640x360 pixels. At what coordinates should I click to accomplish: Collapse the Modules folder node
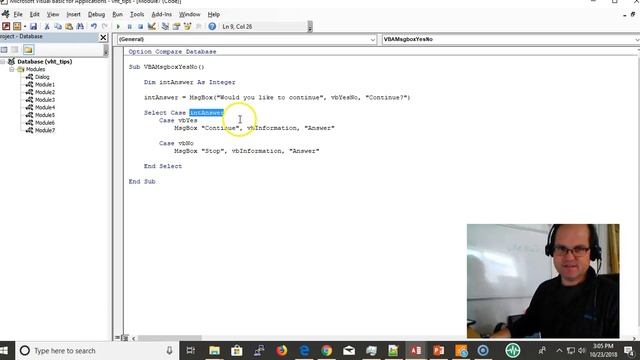tap(11, 69)
